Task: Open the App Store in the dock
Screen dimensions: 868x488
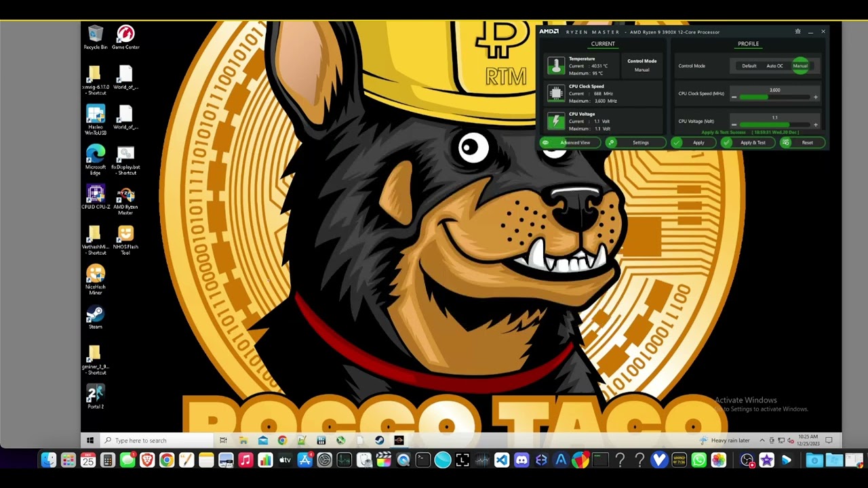Action: (304, 460)
